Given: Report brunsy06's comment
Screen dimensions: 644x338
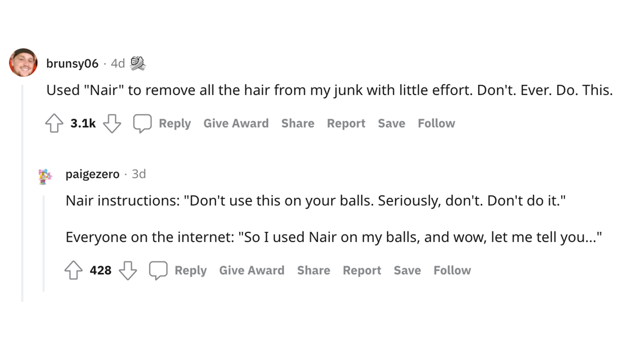Looking at the screenshot, I should tap(346, 123).
